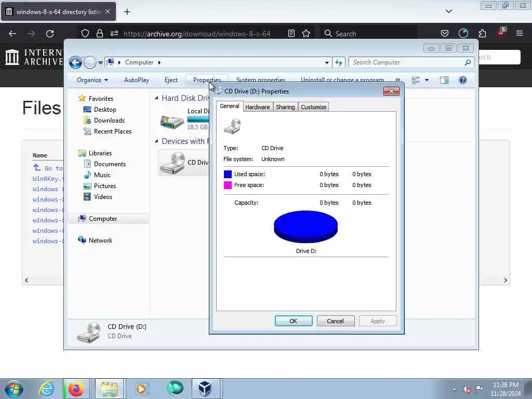Show hidden system tray icons
The width and height of the screenshot is (532, 399).
pos(454,389)
